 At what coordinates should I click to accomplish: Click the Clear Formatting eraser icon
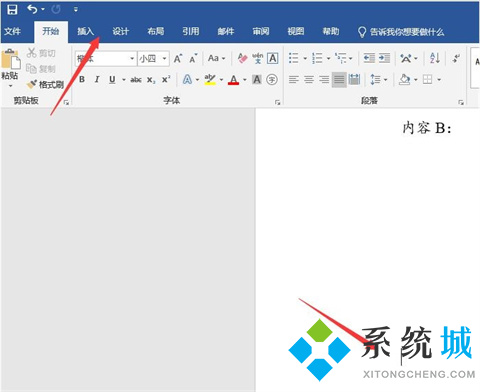[242, 58]
